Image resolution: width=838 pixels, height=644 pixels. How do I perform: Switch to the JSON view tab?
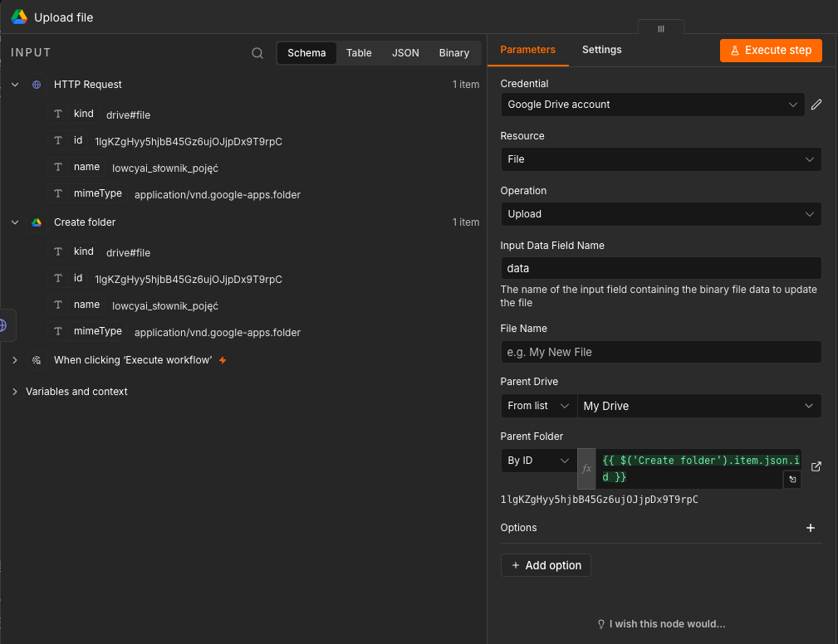click(x=405, y=53)
